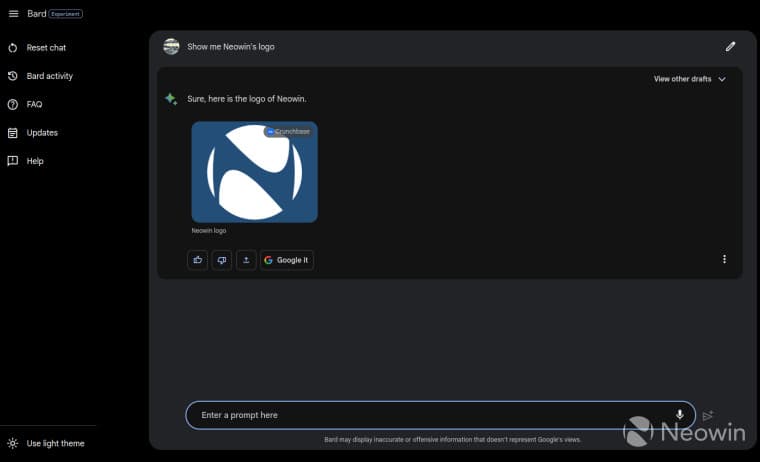Select Reset chat in sidebar
This screenshot has height=462, width=760.
coord(45,48)
